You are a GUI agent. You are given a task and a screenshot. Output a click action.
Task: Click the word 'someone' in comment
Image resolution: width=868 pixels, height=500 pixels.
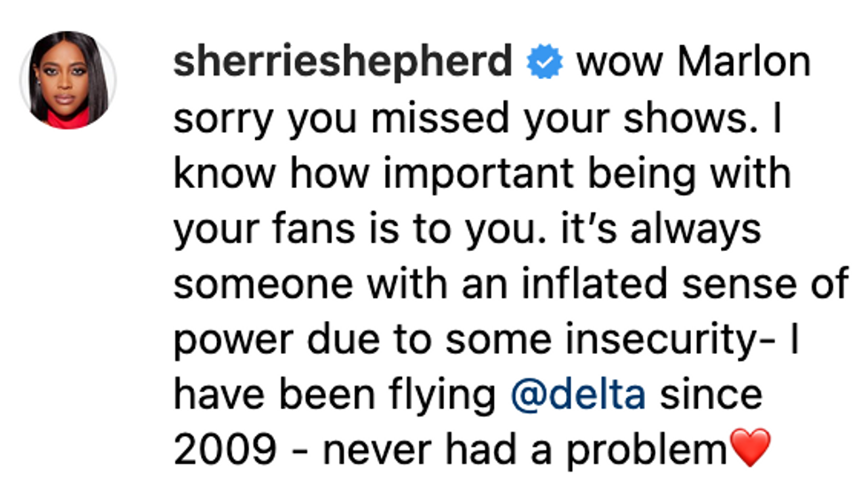coord(263,285)
